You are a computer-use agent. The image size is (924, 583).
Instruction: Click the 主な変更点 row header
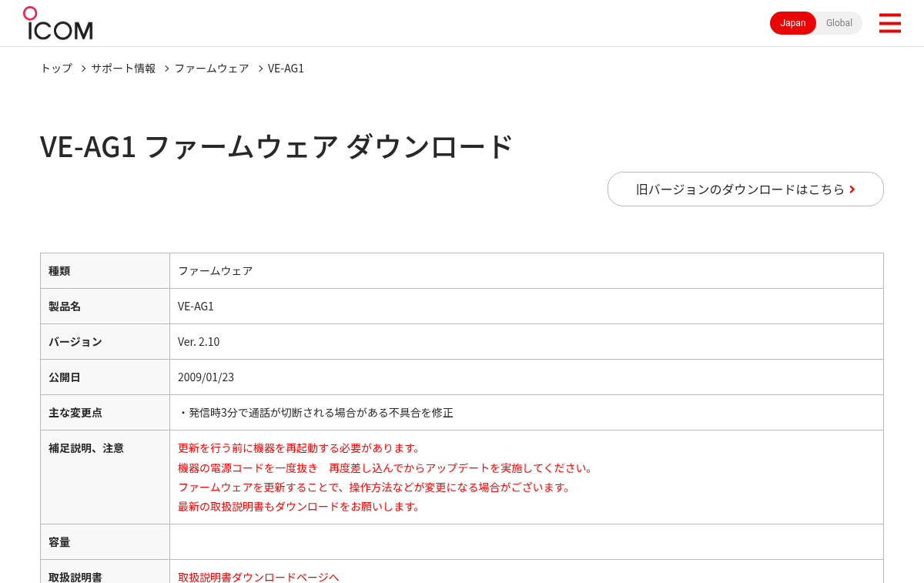click(105, 412)
